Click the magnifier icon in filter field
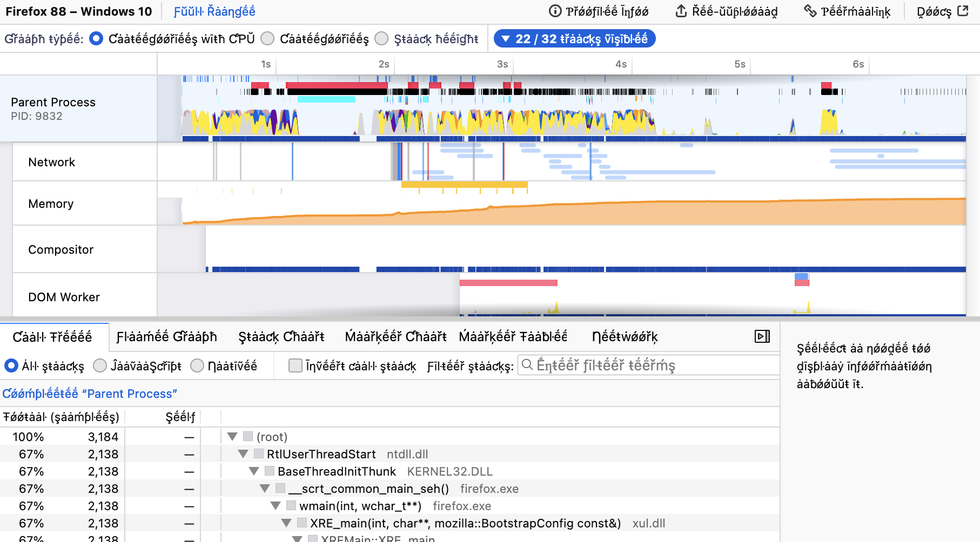This screenshot has height=542, width=980. 527,365
